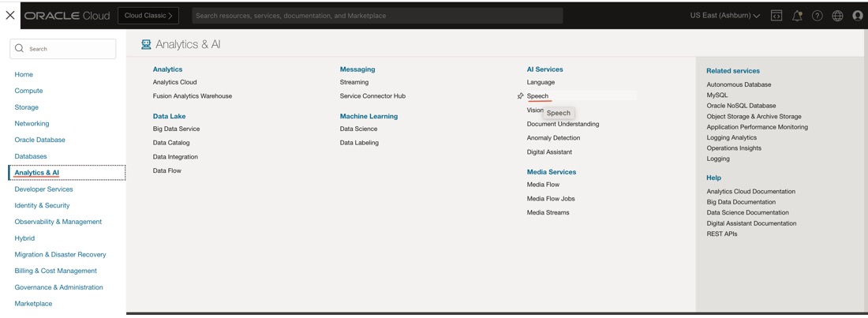Select Observability & Management menu item
Image resolution: width=868 pixels, height=318 pixels.
pyautogui.click(x=58, y=222)
